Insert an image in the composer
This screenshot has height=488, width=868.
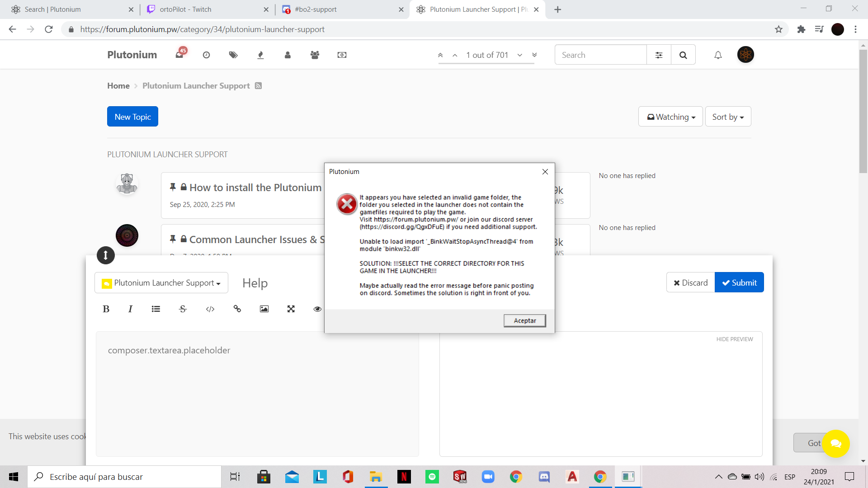coord(264,309)
